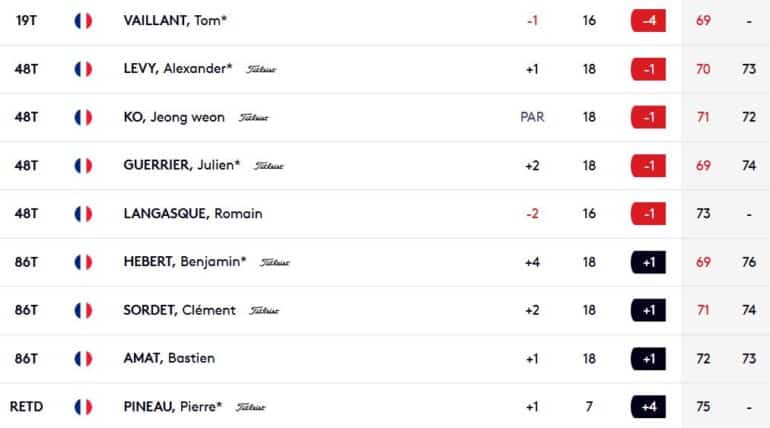770x428 pixels.
Task: Open AMAT, Bastien scorecard
Action: 169,358
